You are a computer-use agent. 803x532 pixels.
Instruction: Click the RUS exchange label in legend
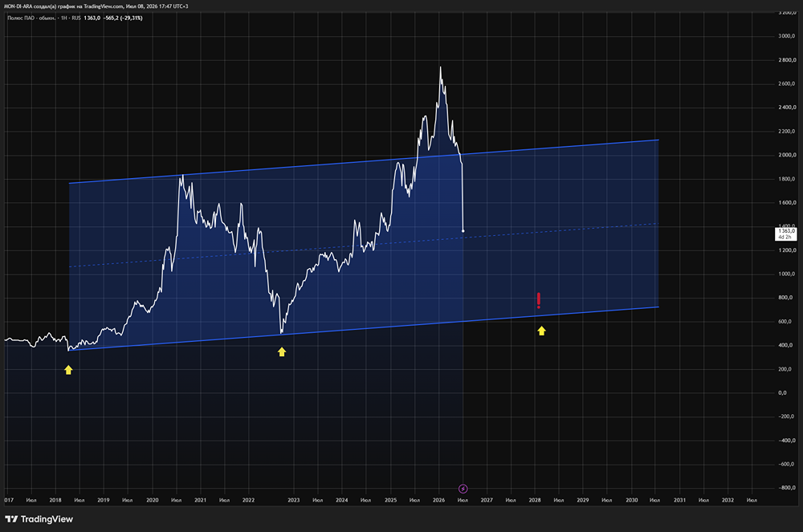[x=76, y=18]
